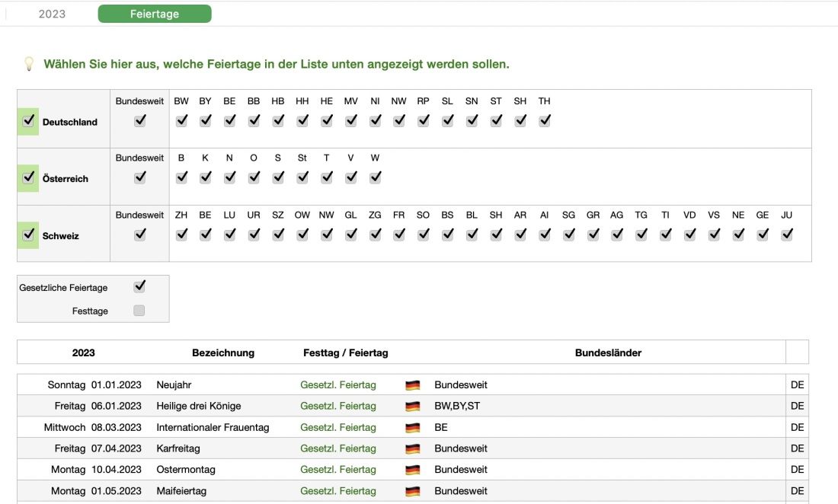838x504 pixels.
Task: Select the Ostermontag holiday row
Action: [x=229, y=470]
